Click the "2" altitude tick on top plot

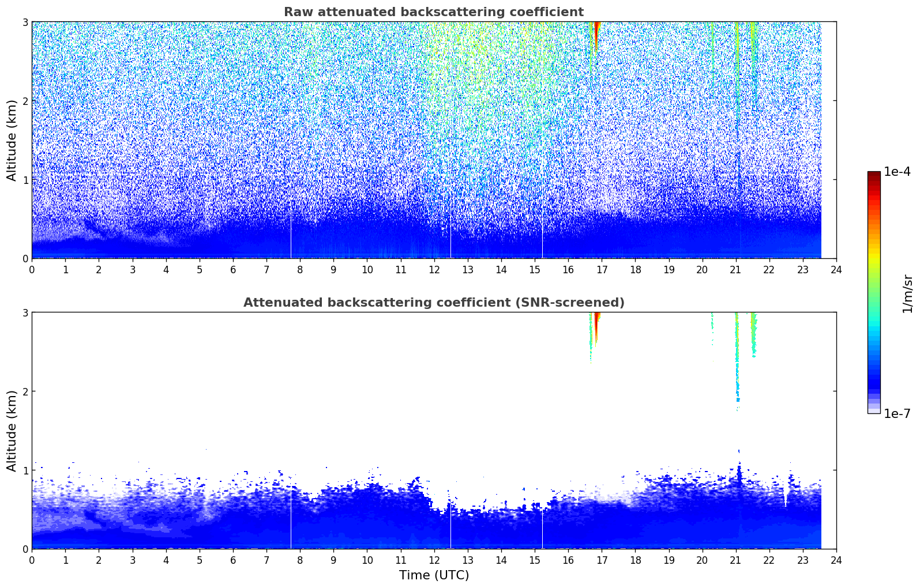pyautogui.click(x=25, y=101)
